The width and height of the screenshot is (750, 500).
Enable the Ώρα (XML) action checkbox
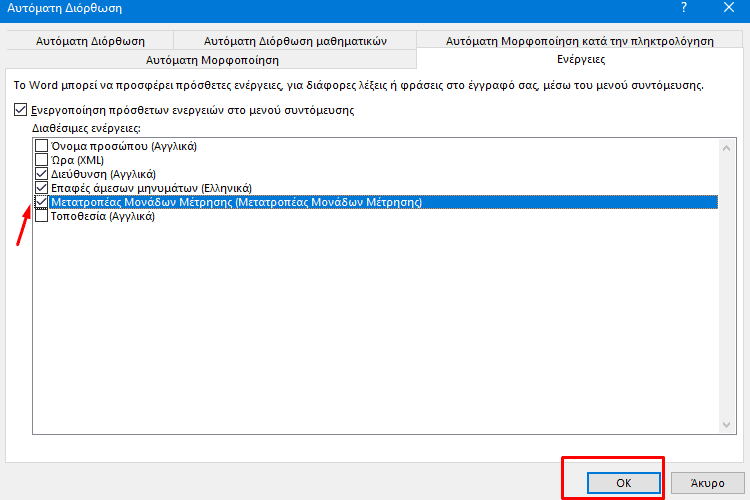(x=42, y=160)
